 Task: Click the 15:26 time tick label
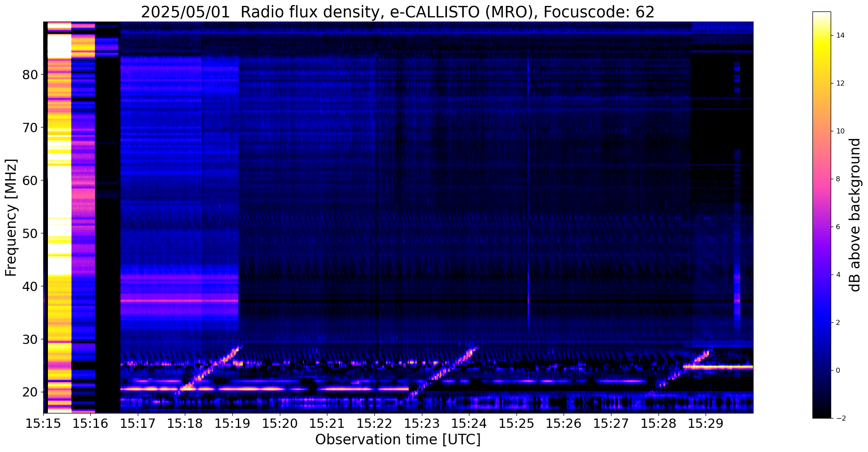coord(564,423)
